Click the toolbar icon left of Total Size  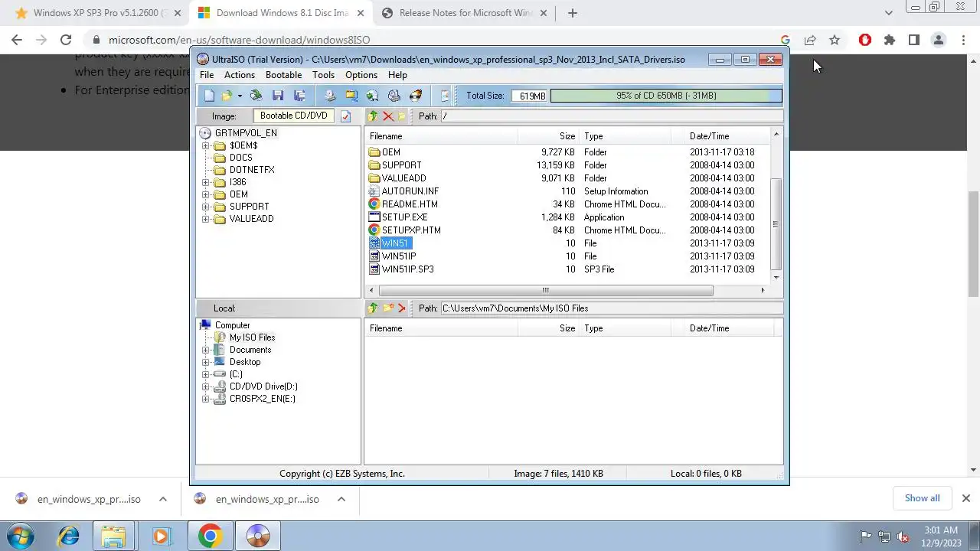point(446,96)
